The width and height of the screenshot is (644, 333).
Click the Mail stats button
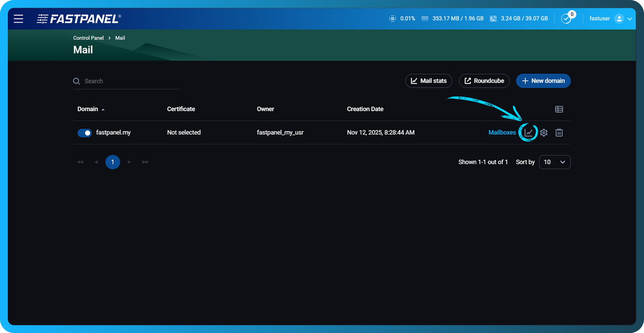pyautogui.click(x=429, y=81)
